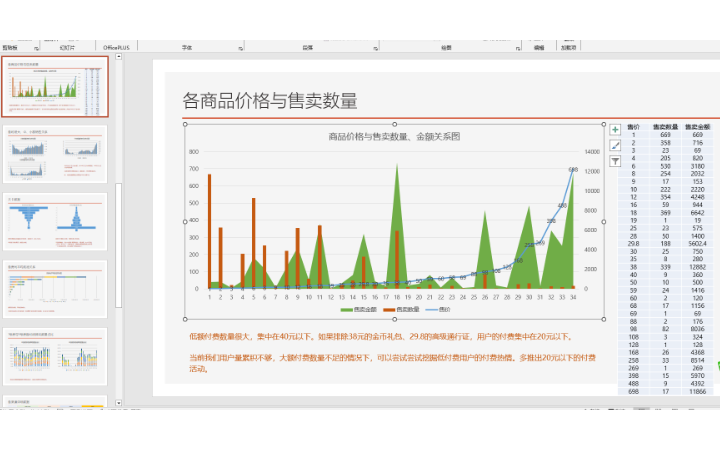Select the 售价 legend entry
Viewport: 720px width, 450px height.
pyautogui.click(x=438, y=309)
